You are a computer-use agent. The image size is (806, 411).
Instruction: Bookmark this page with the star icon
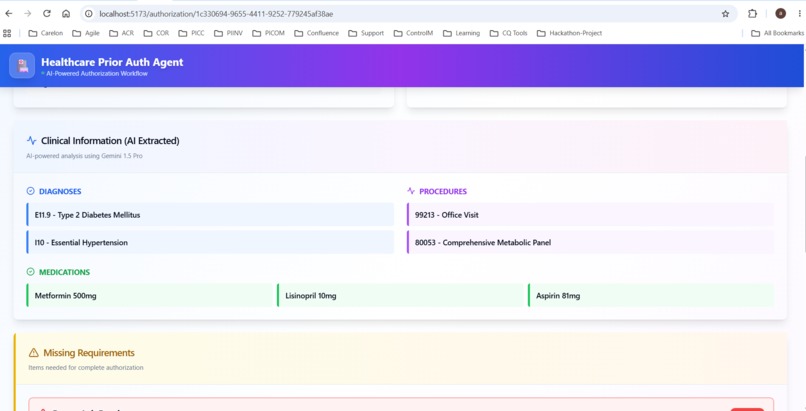click(x=725, y=14)
